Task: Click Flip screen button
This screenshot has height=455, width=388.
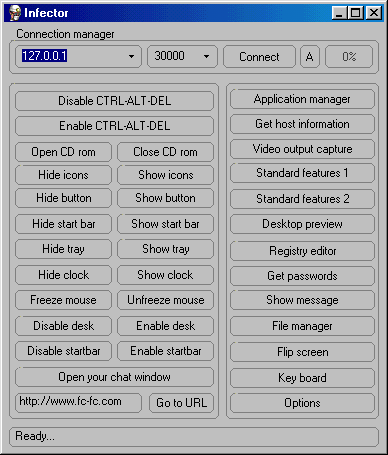Action: click(x=302, y=352)
